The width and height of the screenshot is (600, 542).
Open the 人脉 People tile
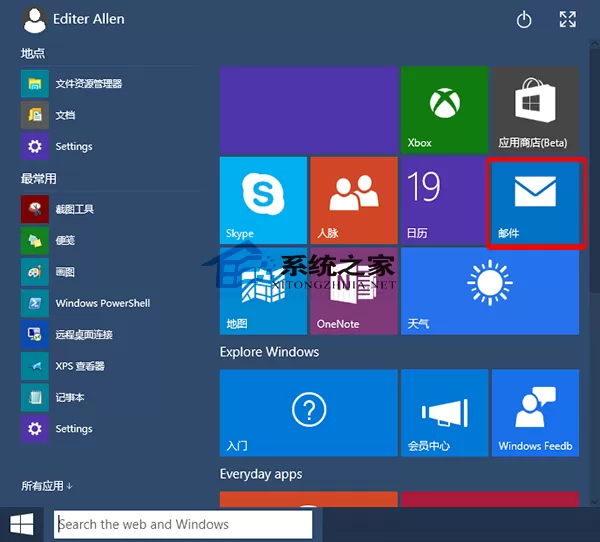pos(354,200)
